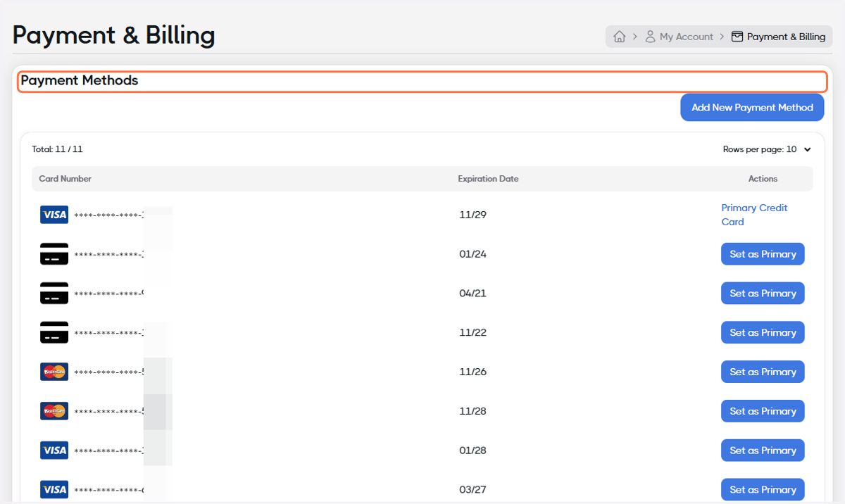
Task: Click Visa logo on 03/27 row
Action: (x=54, y=490)
